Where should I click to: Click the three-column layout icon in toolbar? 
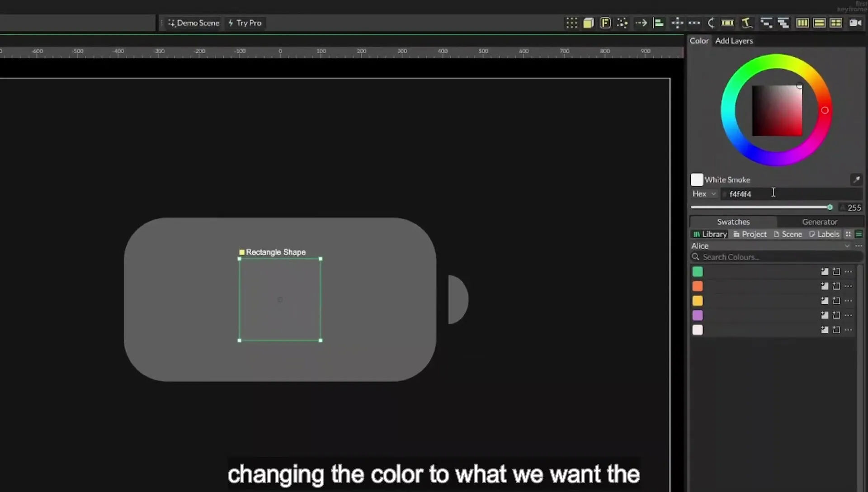click(802, 23)
